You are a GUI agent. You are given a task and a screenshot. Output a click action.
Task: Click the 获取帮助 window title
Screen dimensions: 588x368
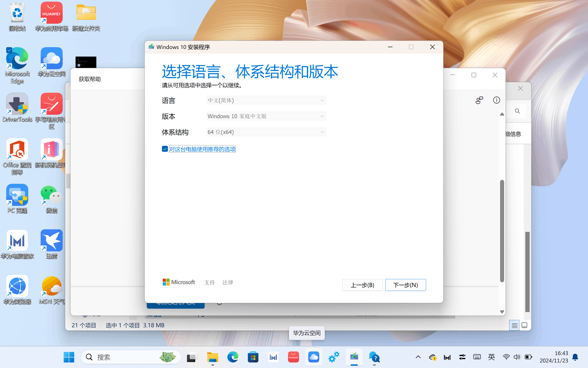pos(90,79)
